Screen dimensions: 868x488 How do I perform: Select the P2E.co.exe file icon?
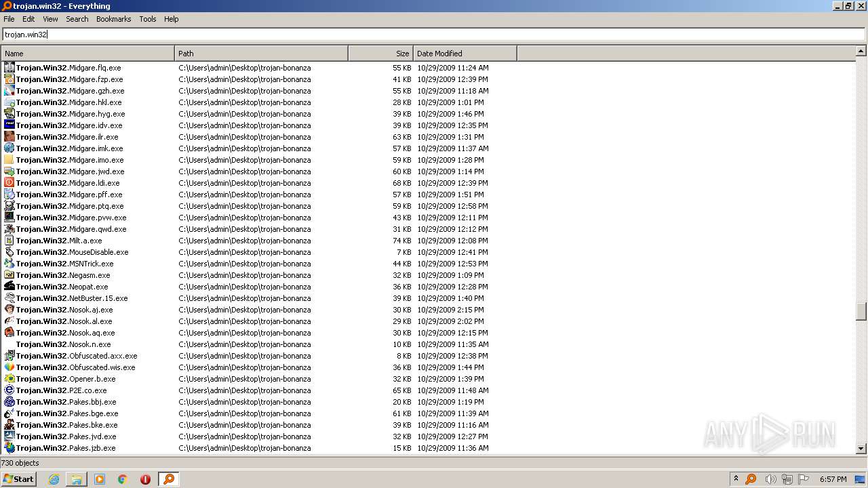click(x=9, y=390)
